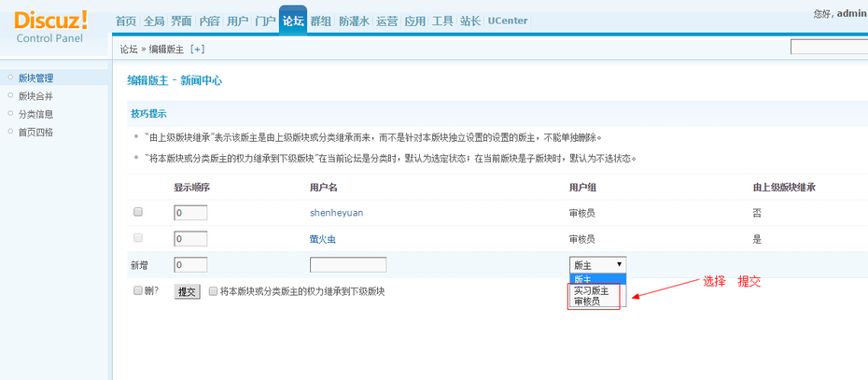This screenshot has width=868, height=380.
Task: Click the disabled checkbox for 萤火虫 row
Action: pos(138,238)
